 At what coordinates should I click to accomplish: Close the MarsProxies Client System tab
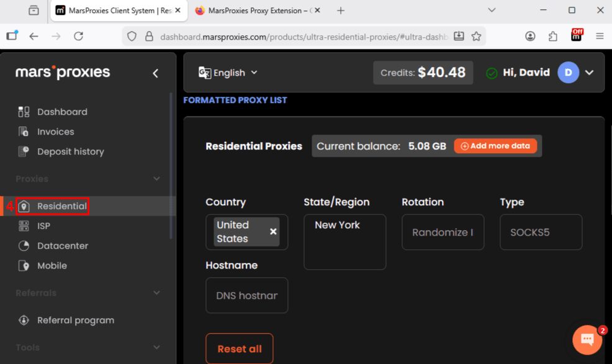point(178,11)
